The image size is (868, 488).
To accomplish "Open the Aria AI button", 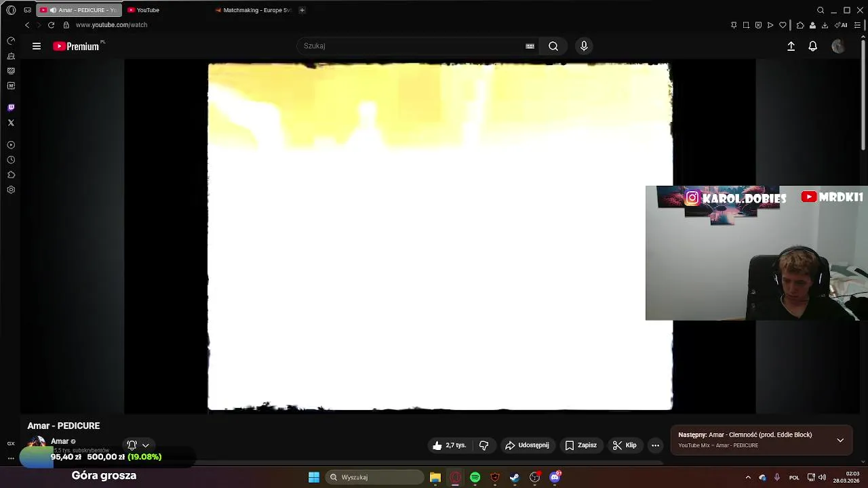I will point(841,25).
